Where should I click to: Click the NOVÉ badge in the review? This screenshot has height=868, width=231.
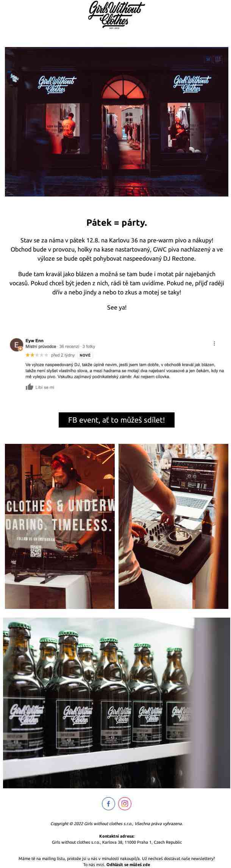tap(85, 355)
